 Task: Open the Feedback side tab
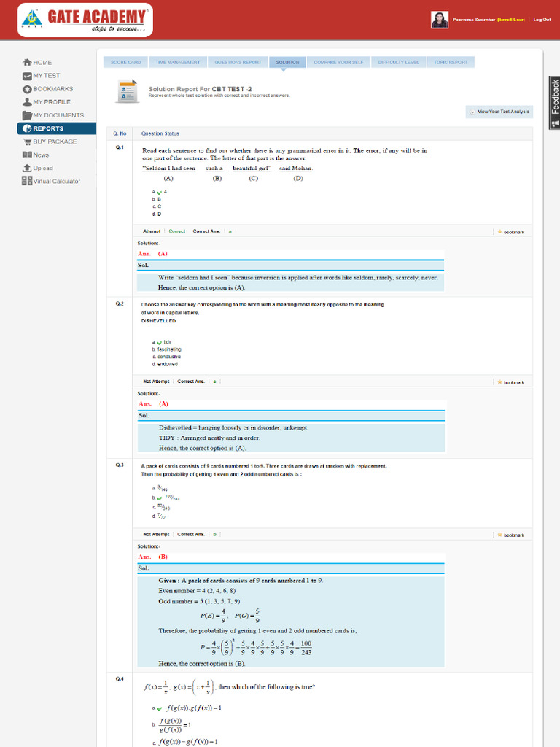[x=554, y=102]
